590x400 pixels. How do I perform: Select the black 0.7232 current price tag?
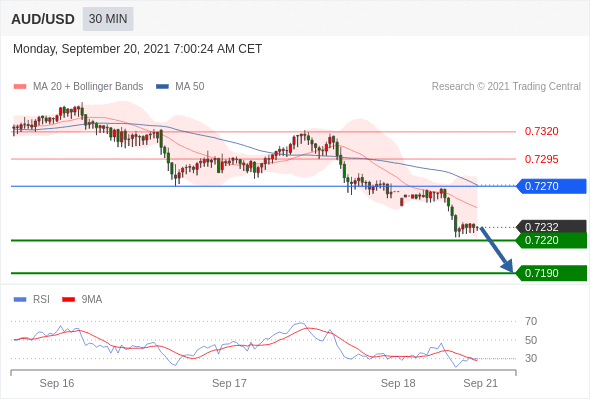click(x=552, y=227)
